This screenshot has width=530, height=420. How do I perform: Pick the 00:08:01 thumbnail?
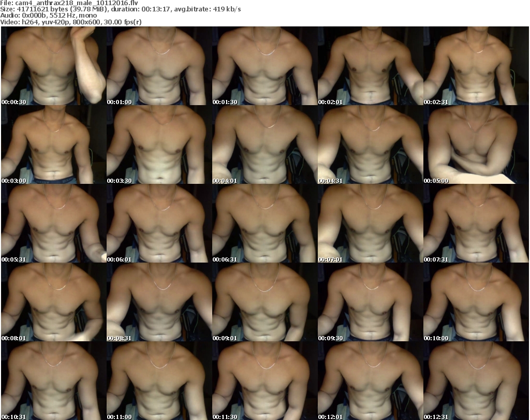click(54, 302)
